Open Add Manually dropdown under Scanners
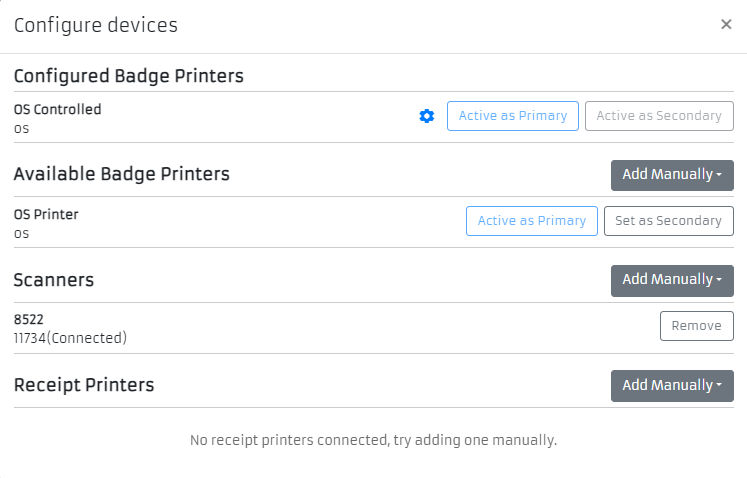 [x=672, y=280]
